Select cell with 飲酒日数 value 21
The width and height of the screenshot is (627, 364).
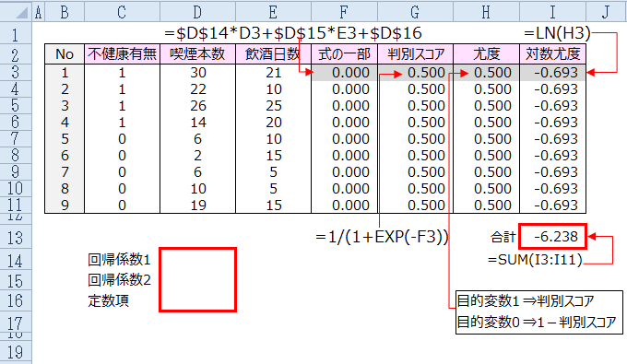point(273,72)
